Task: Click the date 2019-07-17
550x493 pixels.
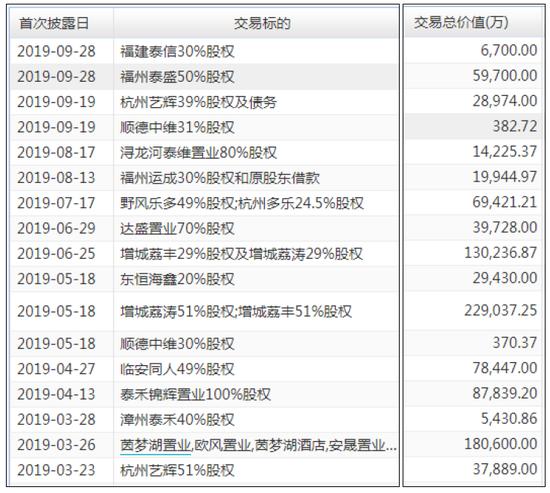Action: [56, 203]
